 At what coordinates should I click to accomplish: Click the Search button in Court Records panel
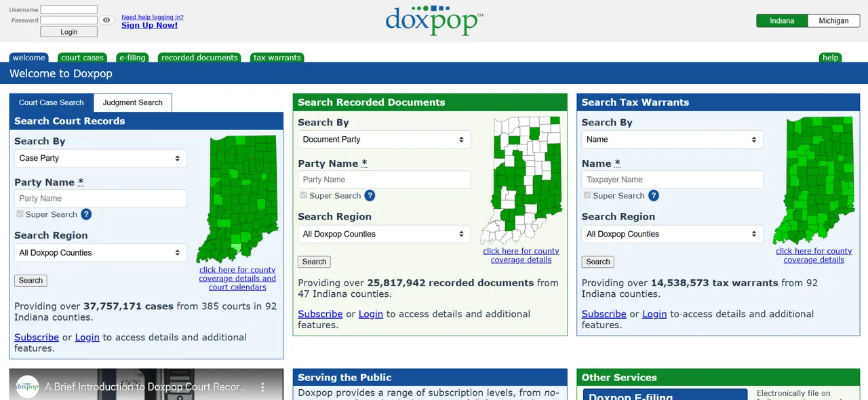click(31, 280)
